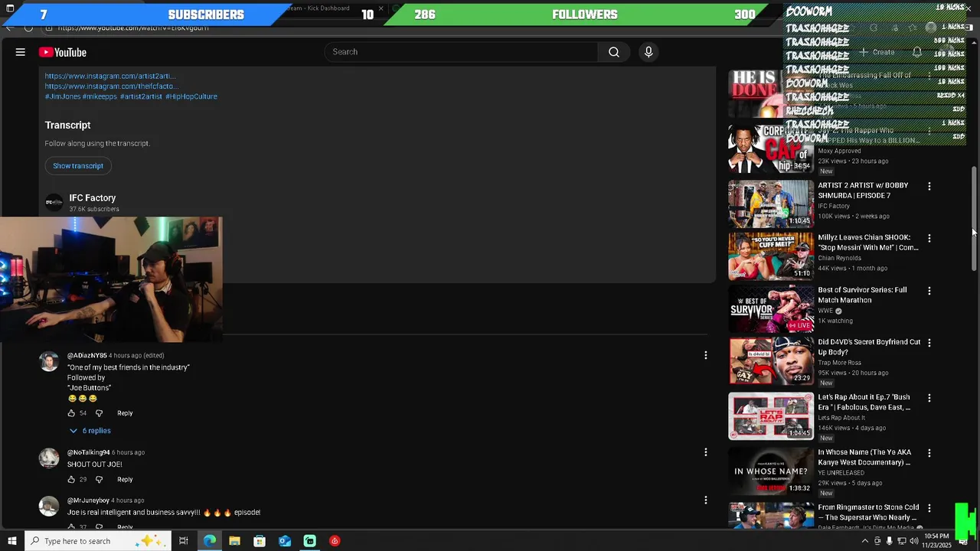The image size is (980, 551).
Task: Dislike the @ADiazNY85 comment
Action: [99, 413]
